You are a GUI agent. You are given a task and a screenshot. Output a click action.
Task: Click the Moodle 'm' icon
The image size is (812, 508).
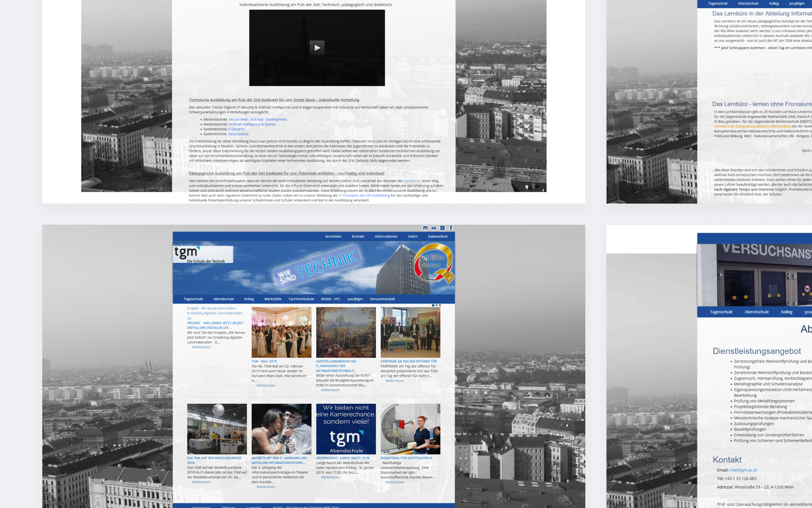[x=425, y=228]
